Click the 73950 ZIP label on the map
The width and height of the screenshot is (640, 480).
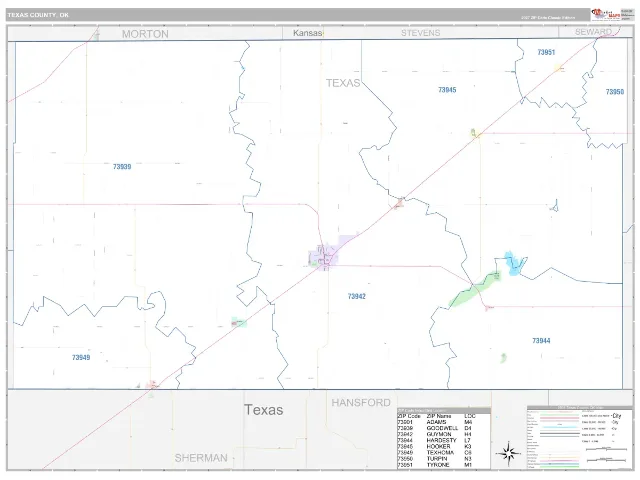(615, 92)
